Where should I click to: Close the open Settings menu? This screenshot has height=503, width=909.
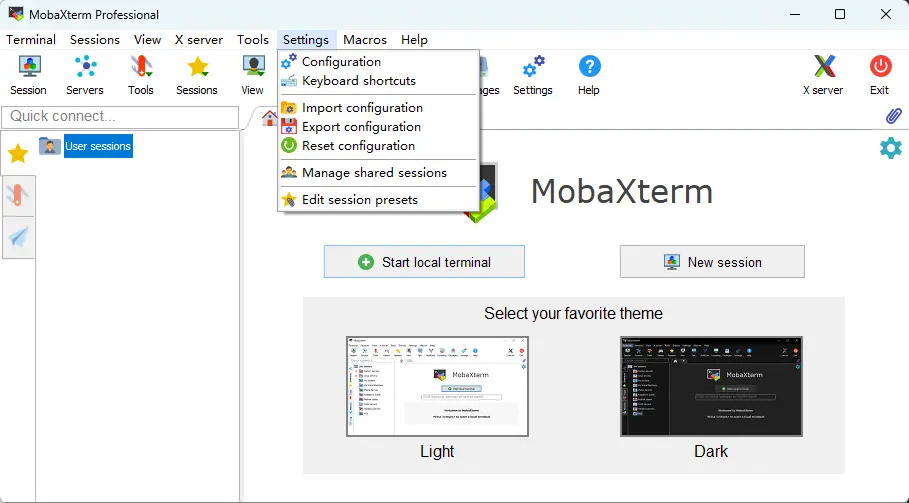[x=306, y=39]
